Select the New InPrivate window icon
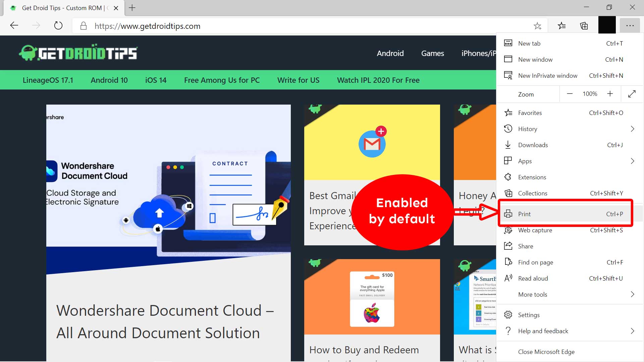 click(508, 75)
